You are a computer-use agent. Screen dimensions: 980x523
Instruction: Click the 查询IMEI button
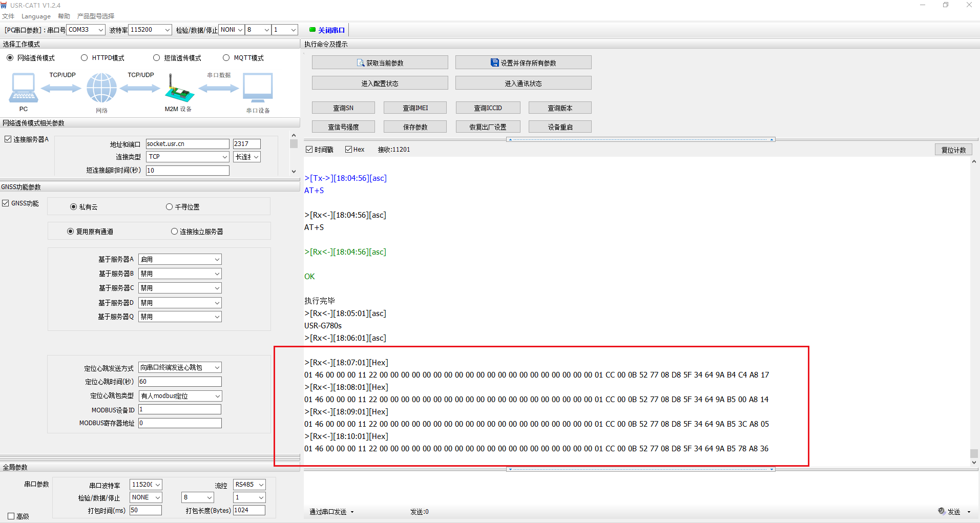tap(415, 108)
